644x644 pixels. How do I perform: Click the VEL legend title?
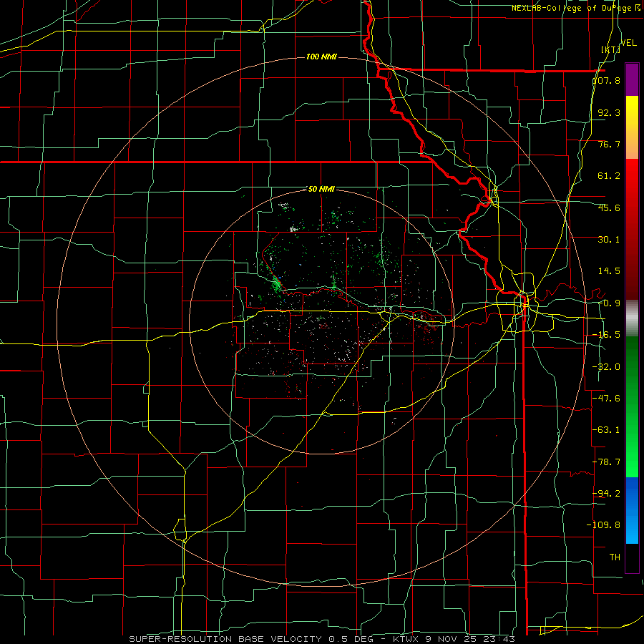click(x=628, y=43)
